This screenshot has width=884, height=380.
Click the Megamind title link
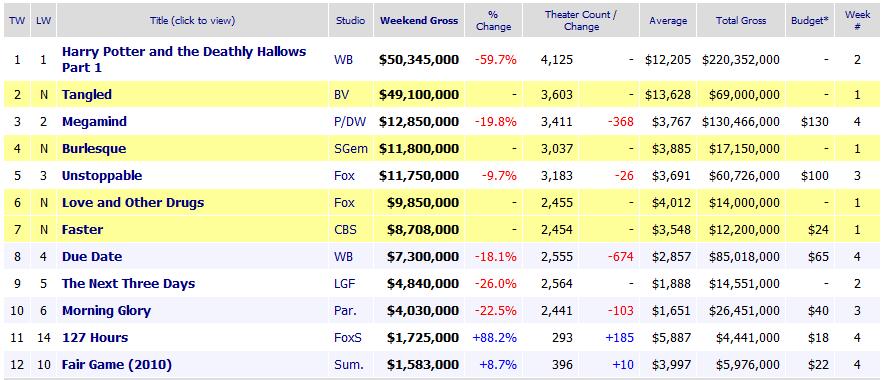(94, 122)
